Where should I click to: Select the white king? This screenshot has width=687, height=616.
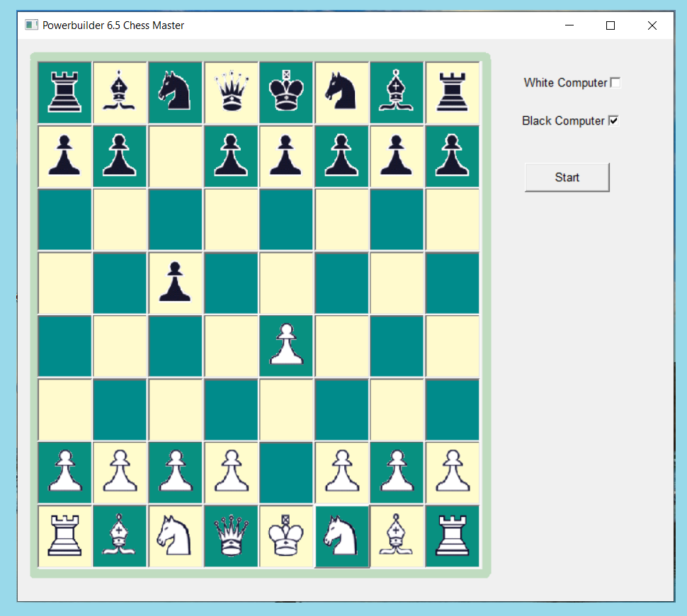[x=286, y=536]
